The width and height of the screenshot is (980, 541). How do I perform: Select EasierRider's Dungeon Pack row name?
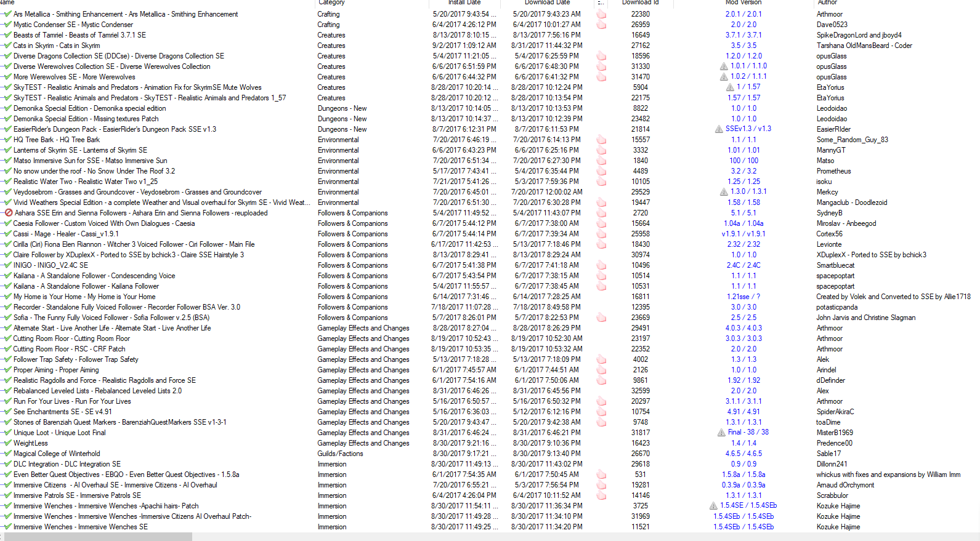coord(115,129)
